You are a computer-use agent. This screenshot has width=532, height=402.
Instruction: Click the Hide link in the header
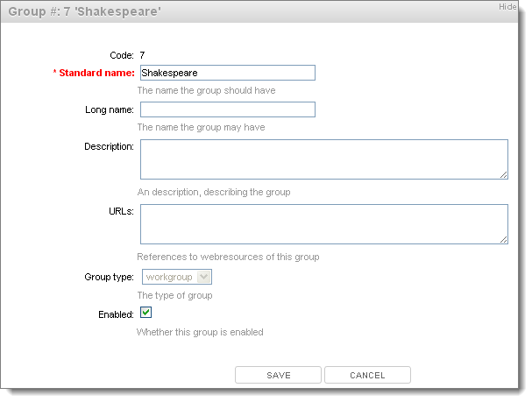(x=507, y=7)
